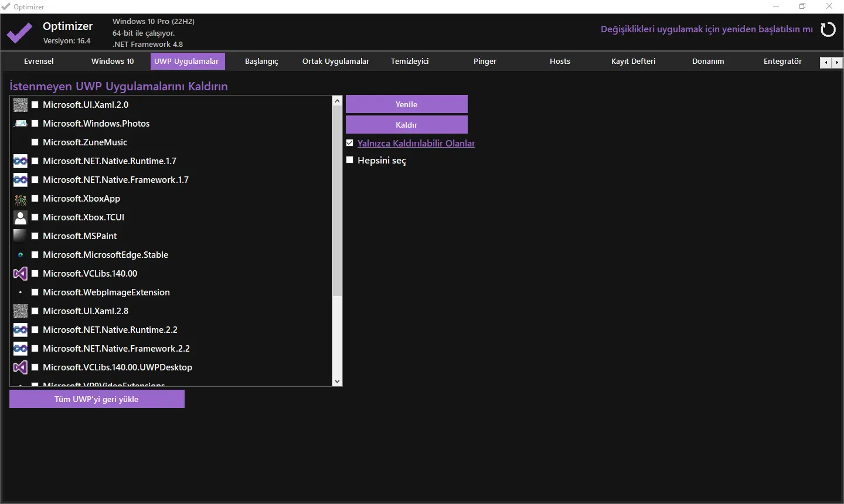The image size is (844, 504).
Task: Click the Microsoft.WebpImageExtension icon
Action: click(21, 292)
